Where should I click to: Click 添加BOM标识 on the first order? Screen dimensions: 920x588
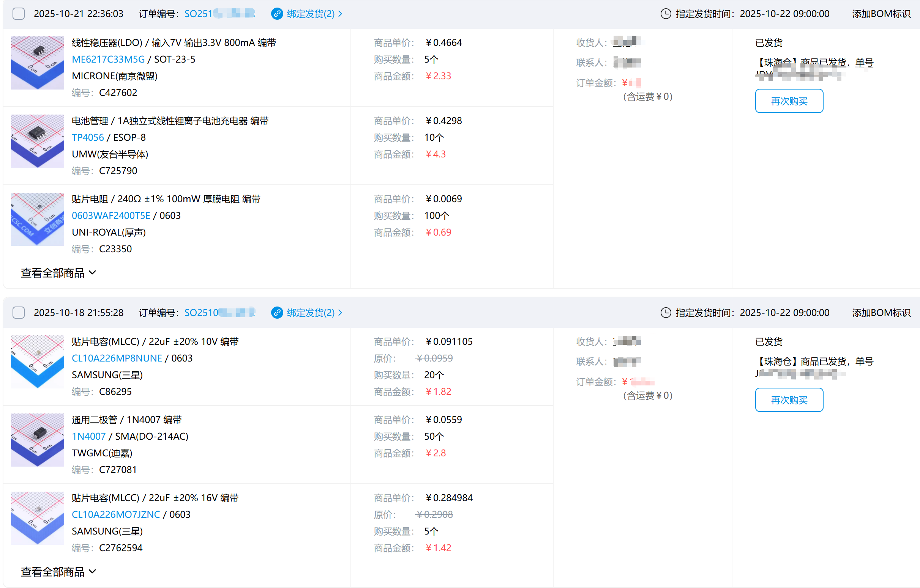point(881,14)
